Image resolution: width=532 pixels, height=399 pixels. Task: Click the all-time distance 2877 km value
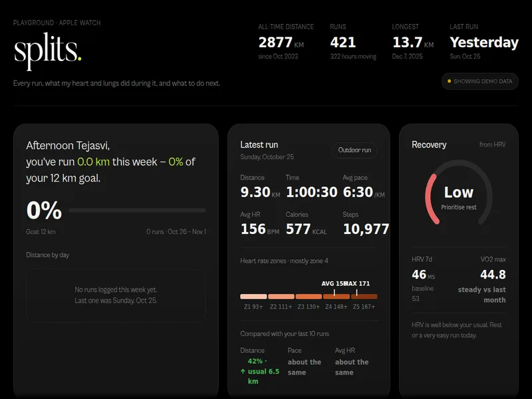point(281,43)
